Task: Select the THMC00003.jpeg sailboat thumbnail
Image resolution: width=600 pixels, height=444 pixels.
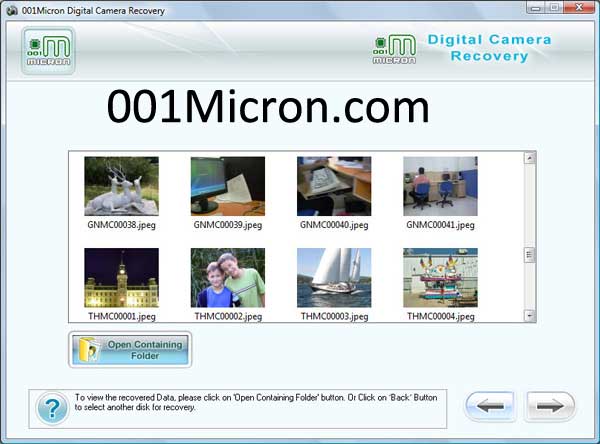Action: (334, 278)
